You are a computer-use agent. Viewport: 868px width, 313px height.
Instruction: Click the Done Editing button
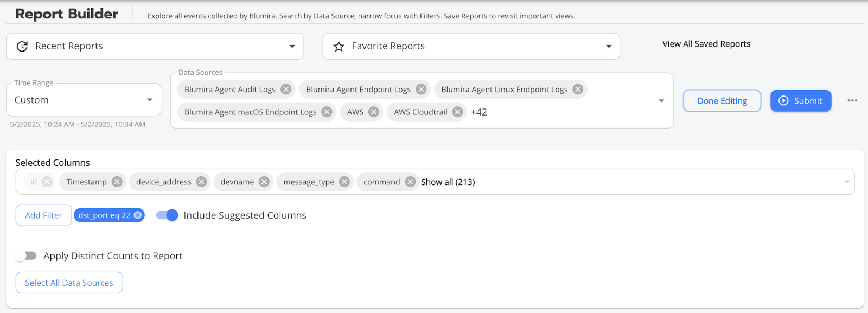coord(722,101)
